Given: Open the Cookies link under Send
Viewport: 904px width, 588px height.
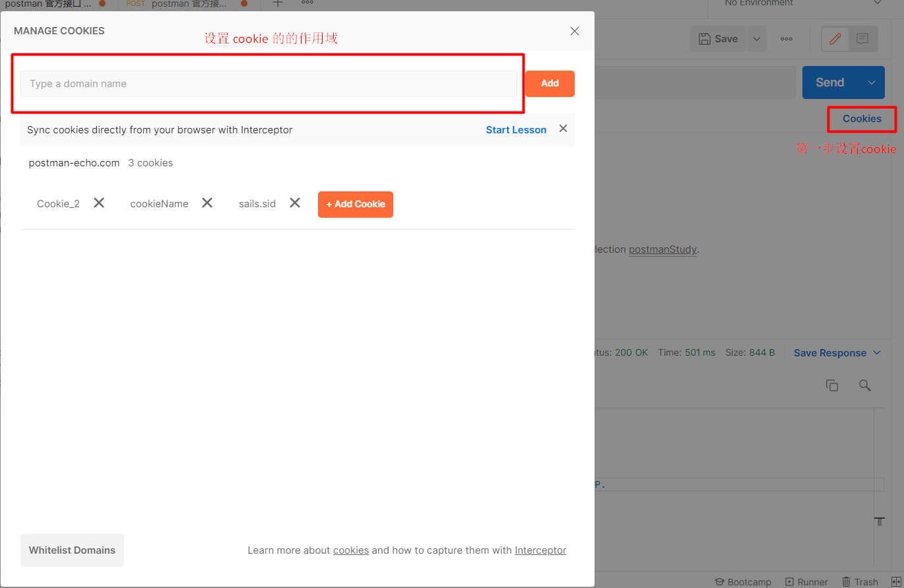Looking at the screenshot, I should [862, 119].
